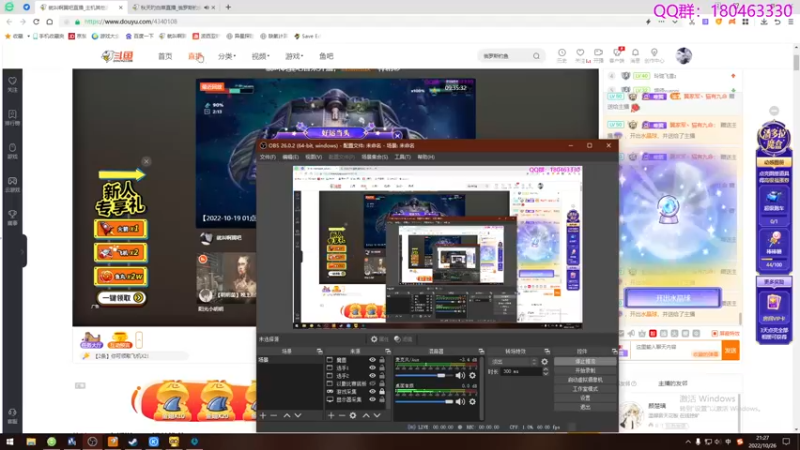Open OBS 视图(V) menu
Screen dimensions: 800x450
313,157
